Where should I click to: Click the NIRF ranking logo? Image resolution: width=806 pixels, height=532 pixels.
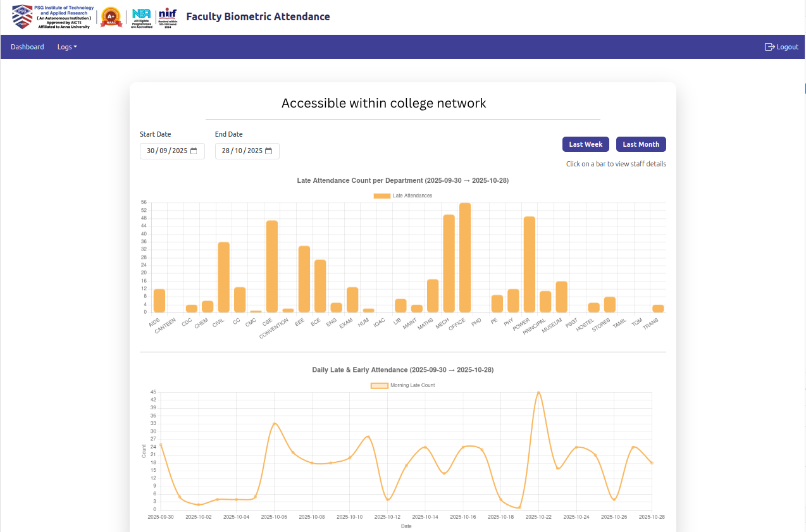click(x=168, y=17)
